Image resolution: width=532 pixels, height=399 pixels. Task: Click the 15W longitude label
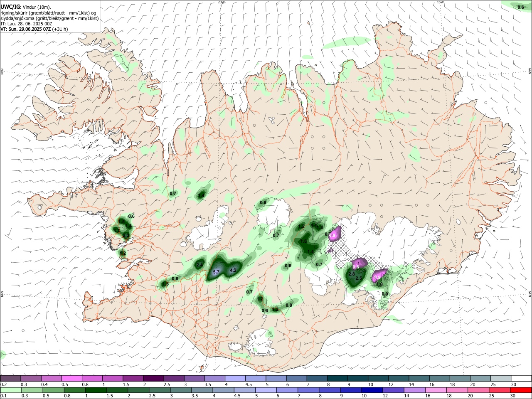[x=440, y=2]
